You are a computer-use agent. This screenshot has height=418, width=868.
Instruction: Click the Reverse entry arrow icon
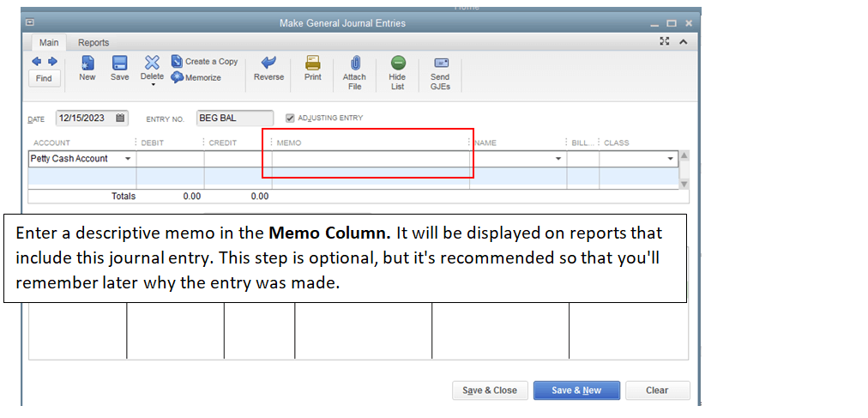pos(269,63)
